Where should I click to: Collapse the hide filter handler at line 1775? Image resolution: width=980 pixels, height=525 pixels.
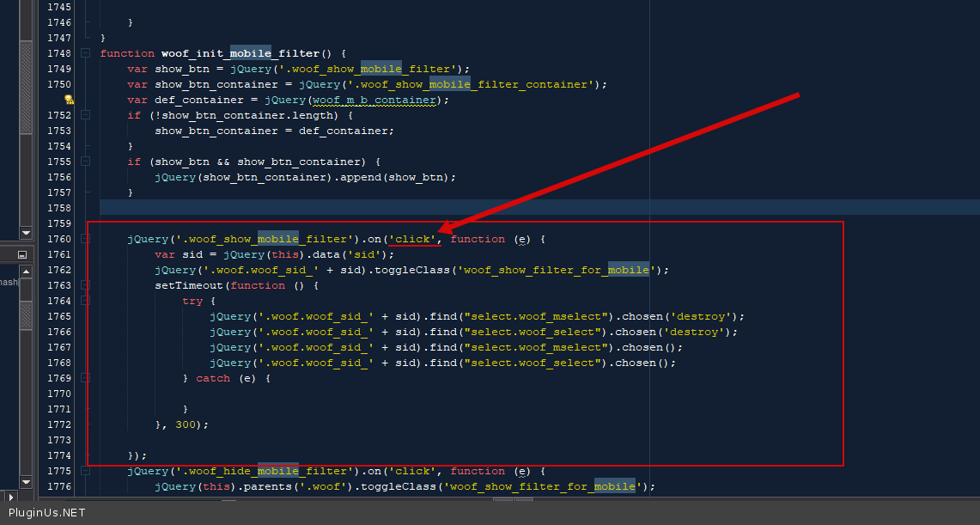86,471
